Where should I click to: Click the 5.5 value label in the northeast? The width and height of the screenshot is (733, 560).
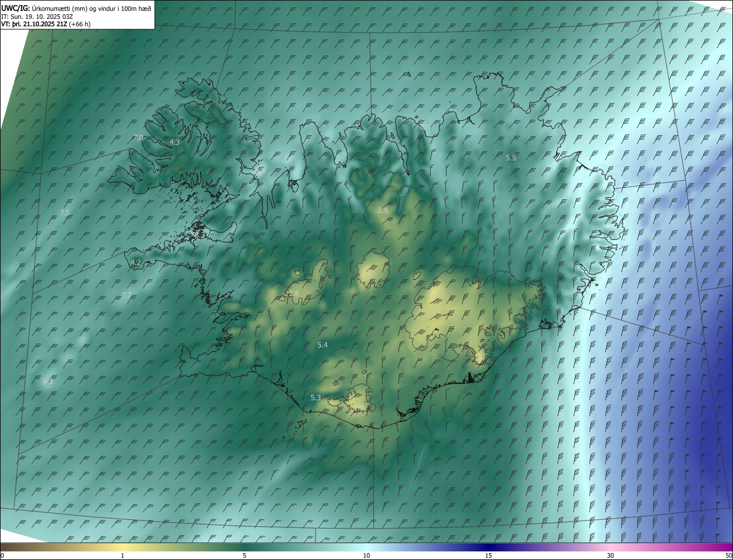[511, 157]
